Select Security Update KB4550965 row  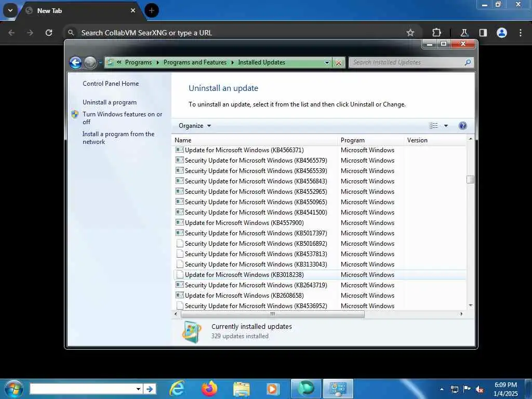[x=320, y=202]
